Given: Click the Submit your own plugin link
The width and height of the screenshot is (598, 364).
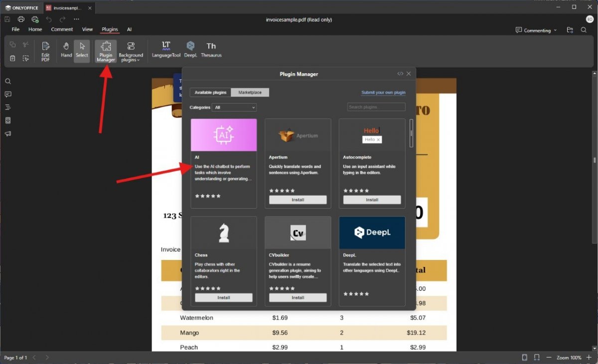Looking at the screenshot, I should point(383,93).
